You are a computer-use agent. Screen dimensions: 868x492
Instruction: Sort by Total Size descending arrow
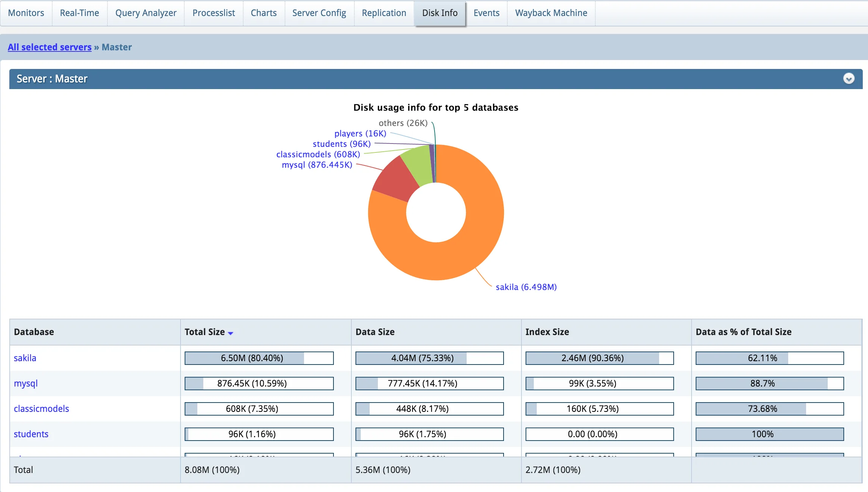231,333
